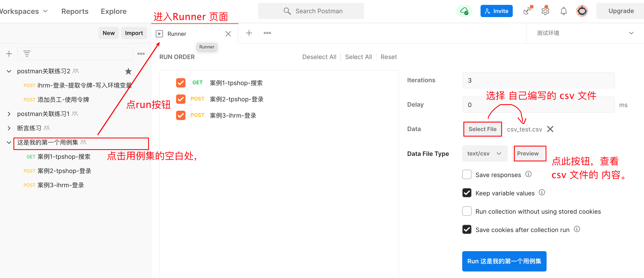This screenshot has width=644, height=278.
Task: Open sidebar GET 案例1-tpshop-搜索 request
Action: pos(58,157)
